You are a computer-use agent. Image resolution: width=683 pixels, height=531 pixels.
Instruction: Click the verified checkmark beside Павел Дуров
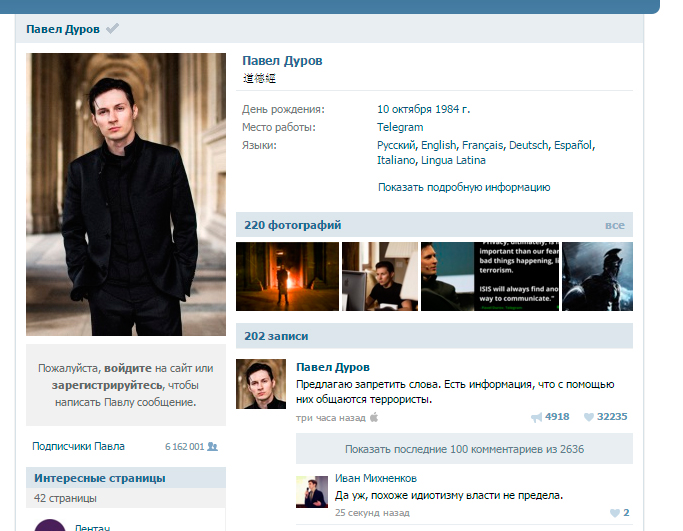tap(112, 29)
